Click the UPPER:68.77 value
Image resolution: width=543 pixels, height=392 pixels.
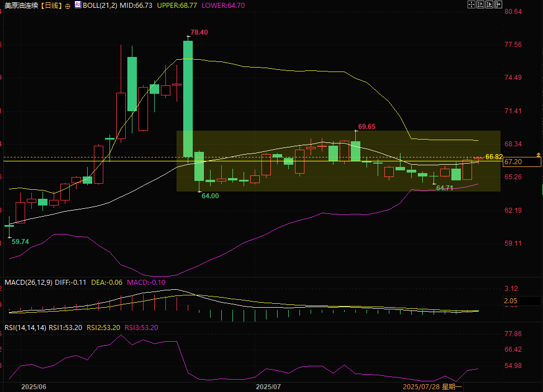point(177,6)
